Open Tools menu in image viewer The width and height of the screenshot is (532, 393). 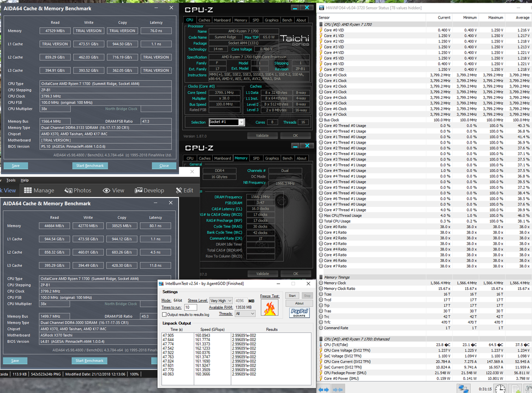tap(11, 180)
